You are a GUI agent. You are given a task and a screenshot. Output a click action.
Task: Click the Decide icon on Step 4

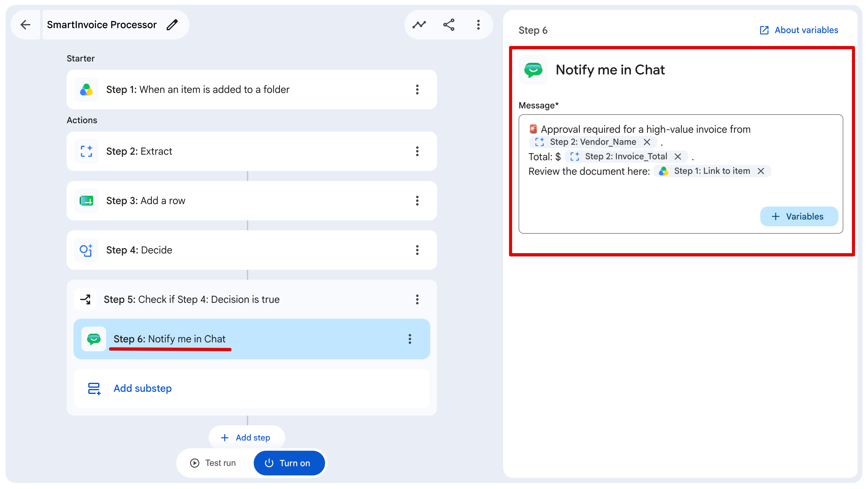click(x=86, y=250)
